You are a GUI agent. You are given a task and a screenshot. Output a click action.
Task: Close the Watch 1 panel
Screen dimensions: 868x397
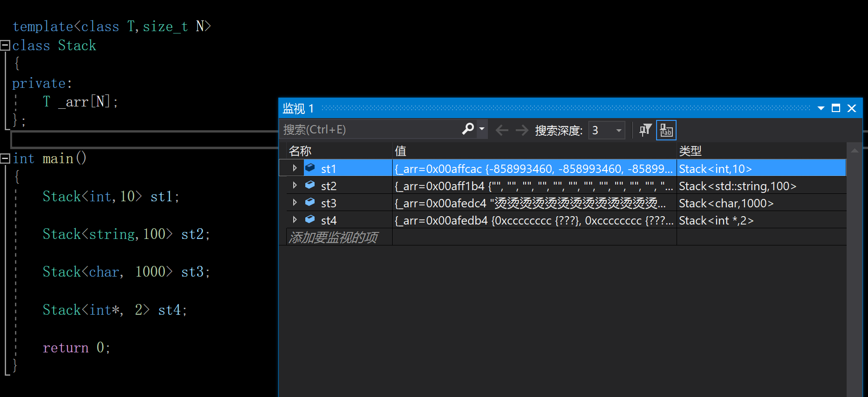click(852, 108)
